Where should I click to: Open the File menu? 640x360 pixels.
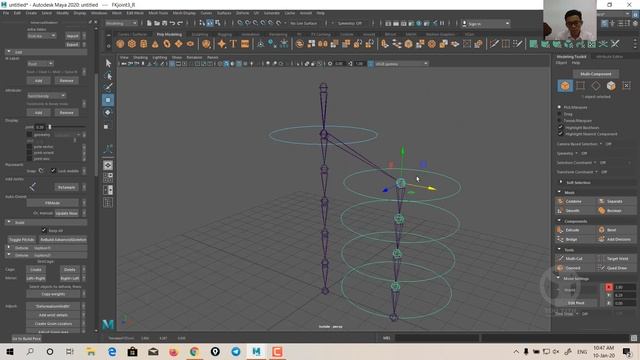(x=6, y=13)
